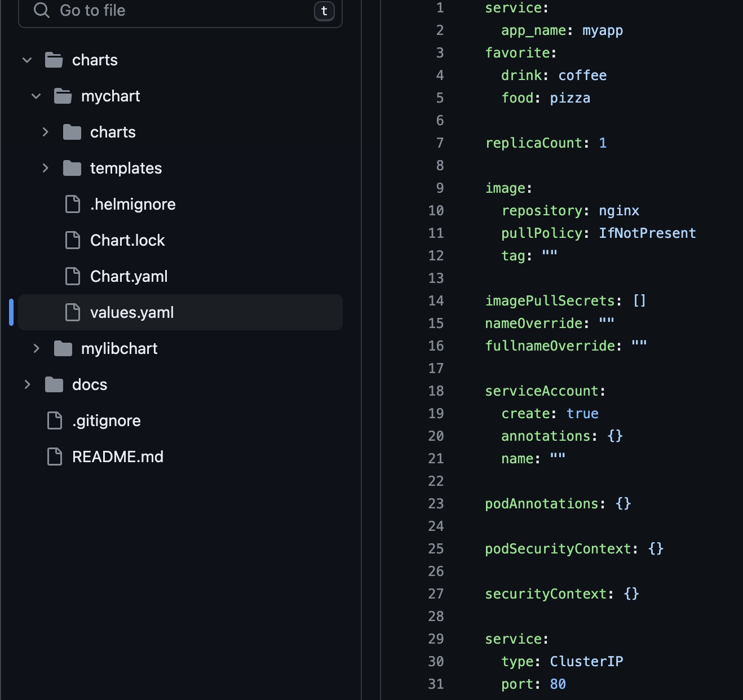Screen dimensions: 743x700
Task: Open the README.md file
Action: [118, 457]
